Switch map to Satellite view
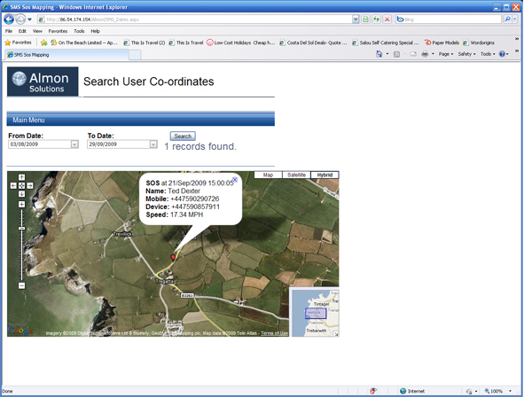The width and height of the screenshot is (532, 397). (x=295, y=175)
